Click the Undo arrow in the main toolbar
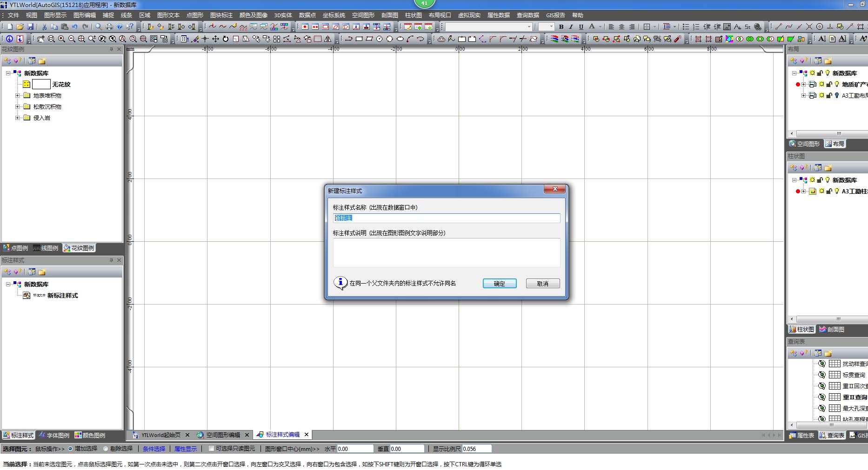The height and width of the screenshot is (470, 868). [x=75, y=27]
